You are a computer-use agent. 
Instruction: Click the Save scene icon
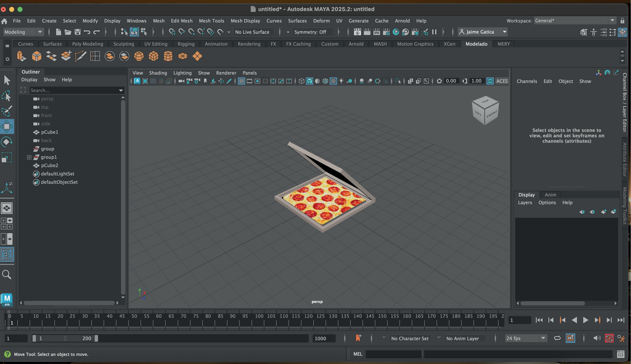[x=77, y=32]
